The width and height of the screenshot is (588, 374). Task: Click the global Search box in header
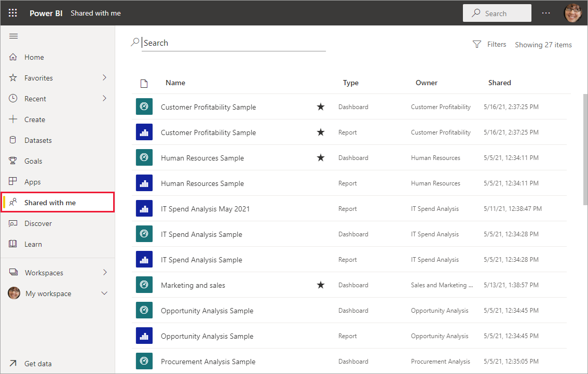coord(497,13)
